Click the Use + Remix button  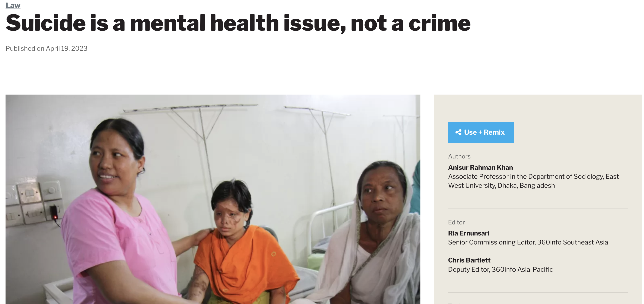[x=481, y=132]
